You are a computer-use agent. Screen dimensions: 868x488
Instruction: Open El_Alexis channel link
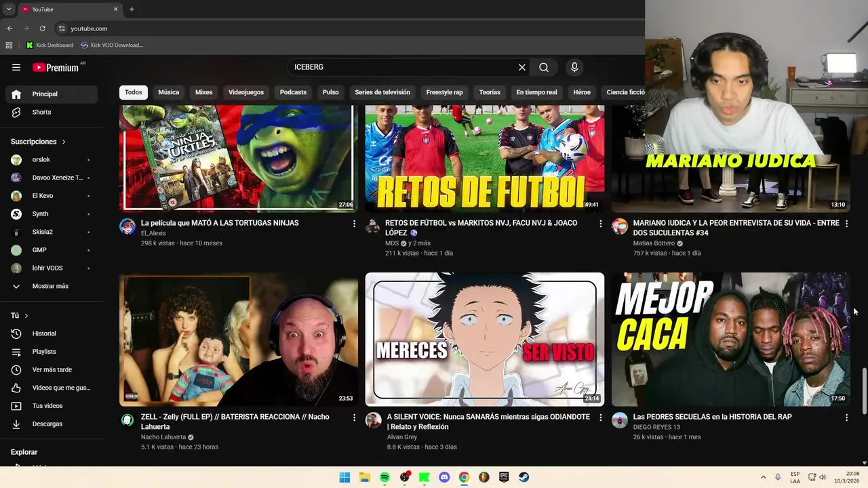click(x=153, y=233)
